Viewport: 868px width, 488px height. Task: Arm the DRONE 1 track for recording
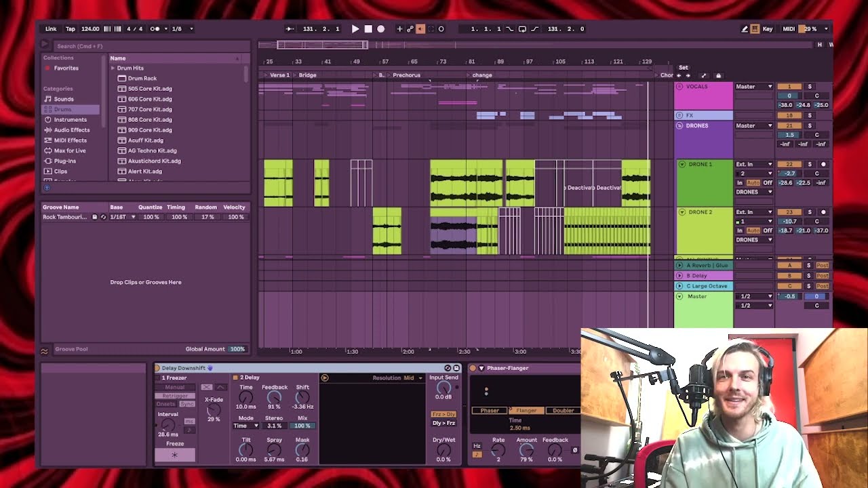click(824, 165)
